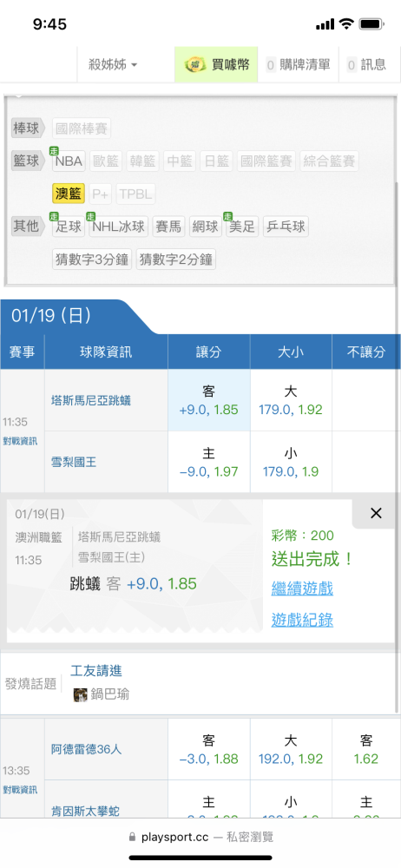This screenshot has width=401, height=868.
Task: Select 國際棒賽 league
Action: (x=82, y=128)
